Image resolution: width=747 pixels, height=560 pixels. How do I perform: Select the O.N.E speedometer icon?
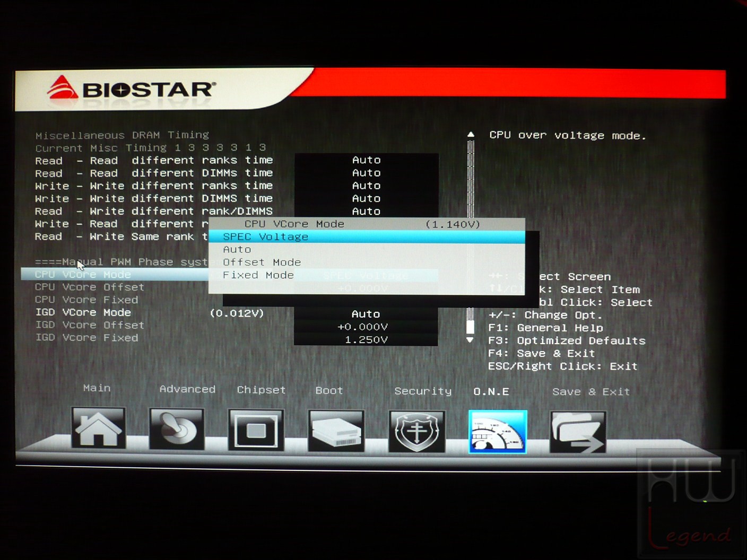click(498, 432)
